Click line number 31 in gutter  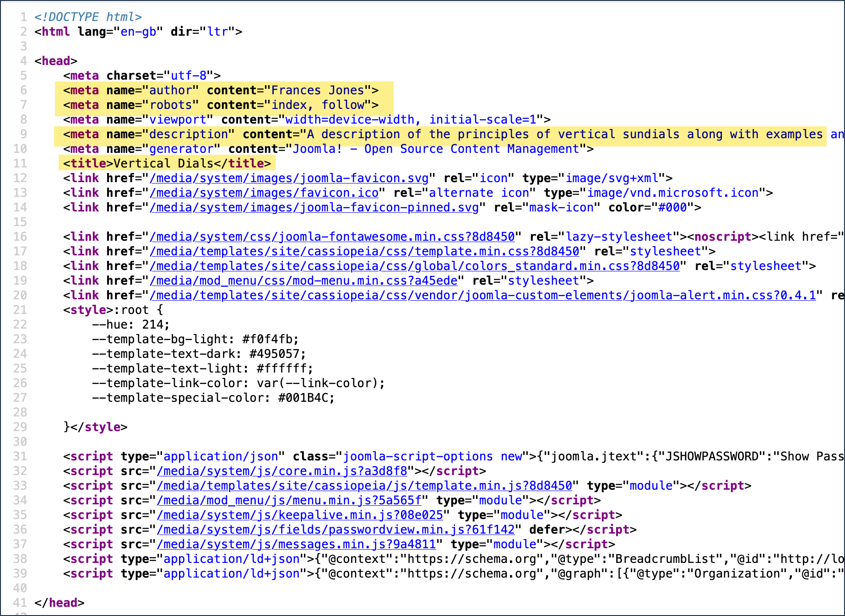[20, 456]
